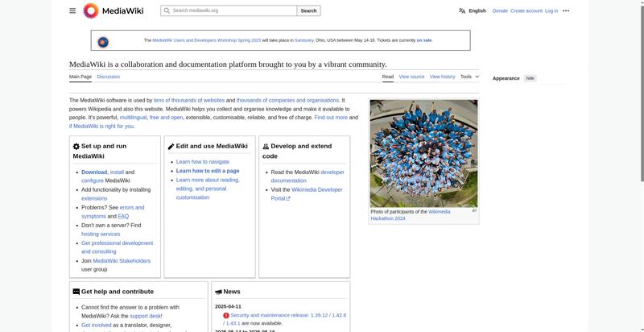The width and height of the screenshot is (644, 332).
Task: Click the 'Get help and contribute' heading
Action: tap(118, 292)
